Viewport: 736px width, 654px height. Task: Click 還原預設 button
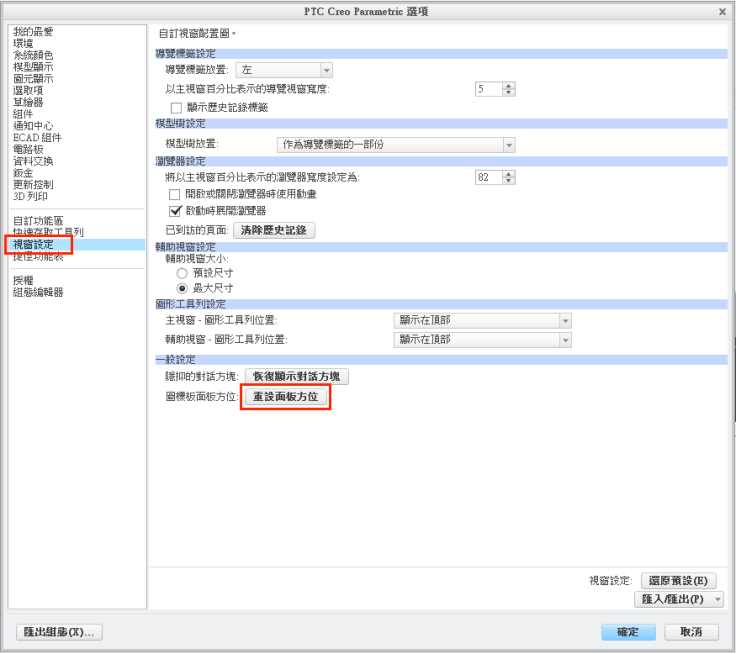pyautogui.click(x=678, y=581)
